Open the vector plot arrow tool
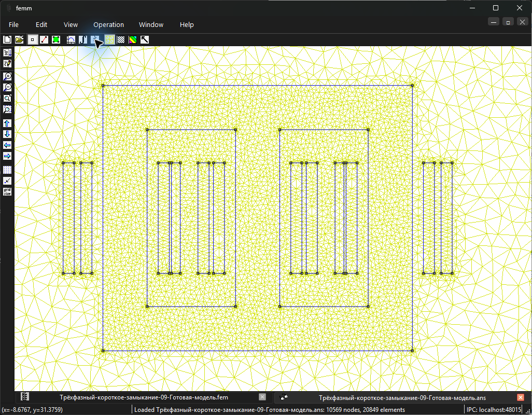This screenshot has width=532, height=415. tap(145, 40)
